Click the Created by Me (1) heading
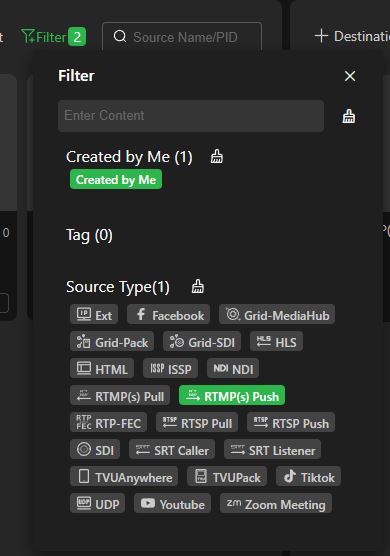This screenshot has width=390, height=556. pos(129,157)
